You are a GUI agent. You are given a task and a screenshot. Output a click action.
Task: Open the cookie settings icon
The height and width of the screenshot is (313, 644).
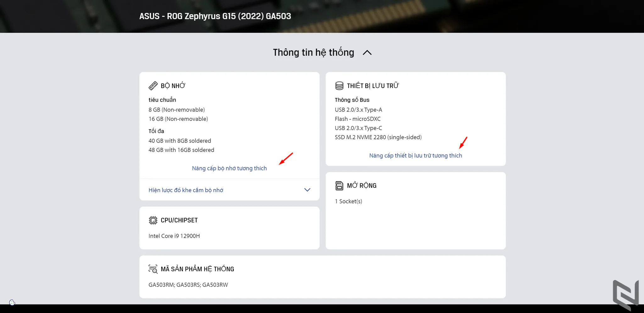coord(12,303)
